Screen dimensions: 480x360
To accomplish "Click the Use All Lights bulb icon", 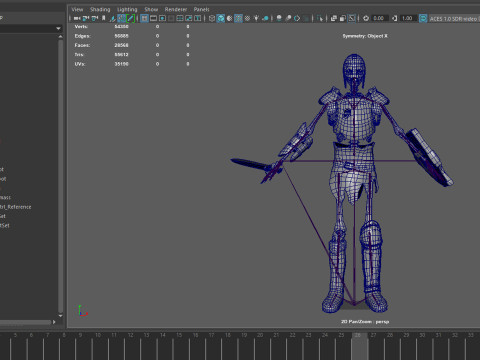I will point(256,18).
